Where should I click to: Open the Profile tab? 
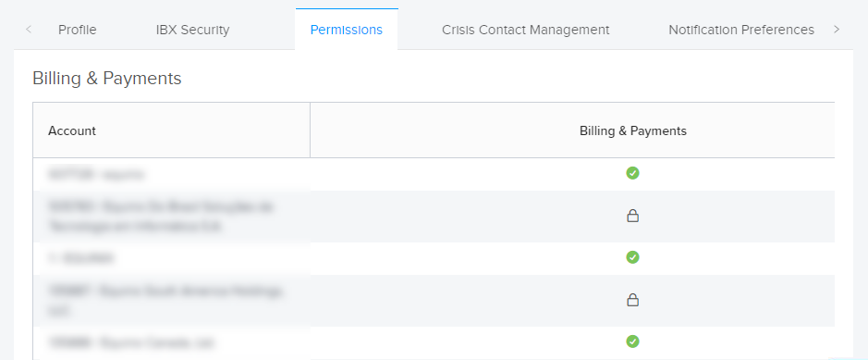point(78,30)
